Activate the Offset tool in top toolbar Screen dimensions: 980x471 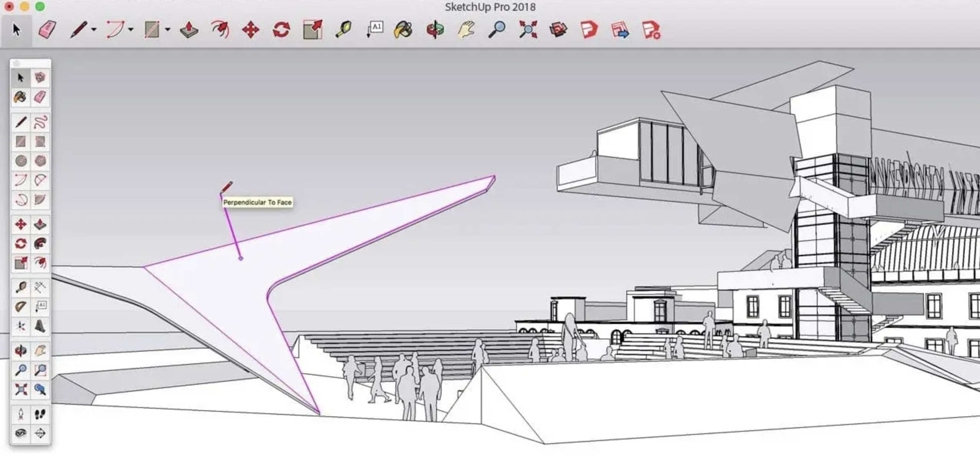[220, 30]
